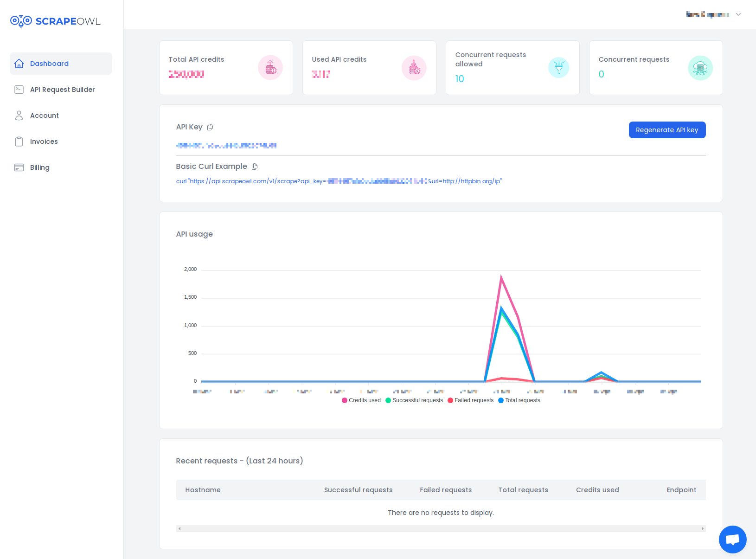This screenshot has height=559, width=756.
Task: Open the live chat bubble
Action: click(733, 540)
